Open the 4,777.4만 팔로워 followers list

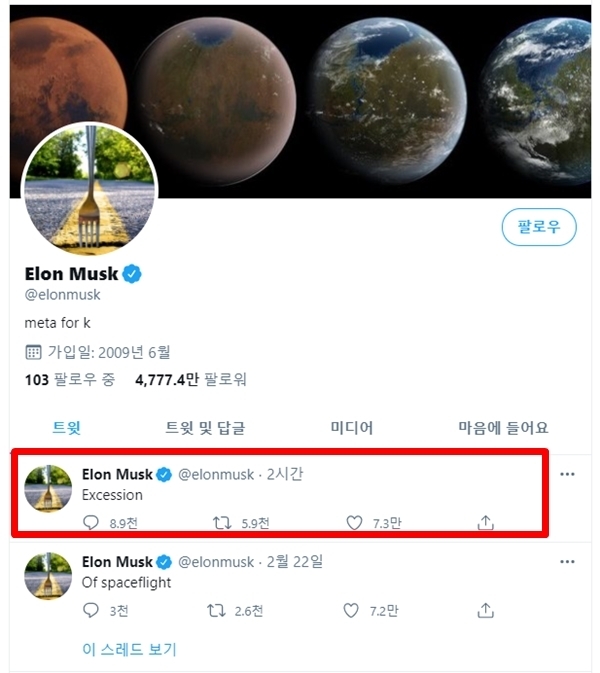191,380
